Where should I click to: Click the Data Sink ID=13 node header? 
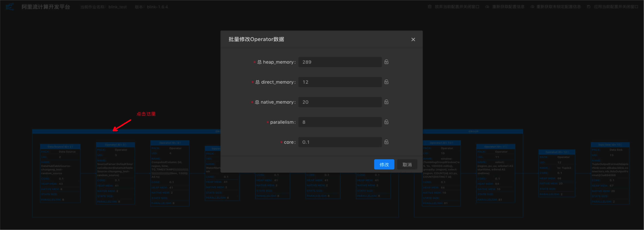[610, 145]
